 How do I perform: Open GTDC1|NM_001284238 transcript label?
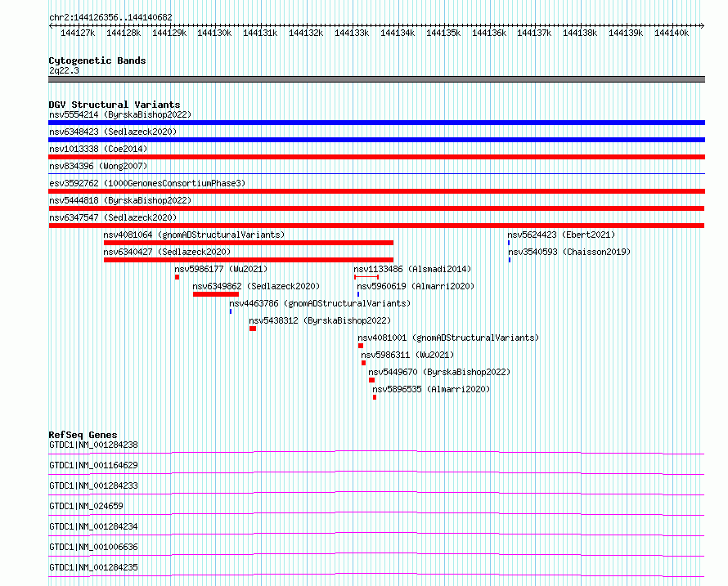(93, 445)
